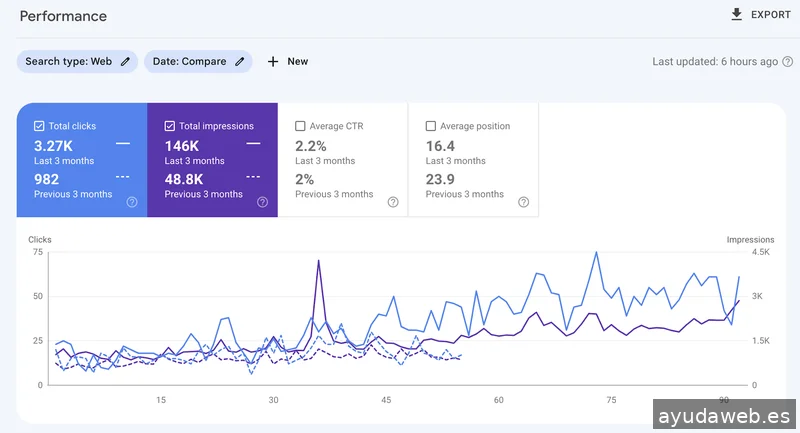This screenshot has height=433, width=800.
Task: Open help icon on Average CTR card
Action: click(393, 202)
